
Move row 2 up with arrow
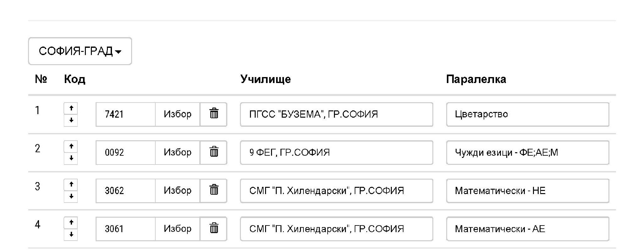[71, 146]
